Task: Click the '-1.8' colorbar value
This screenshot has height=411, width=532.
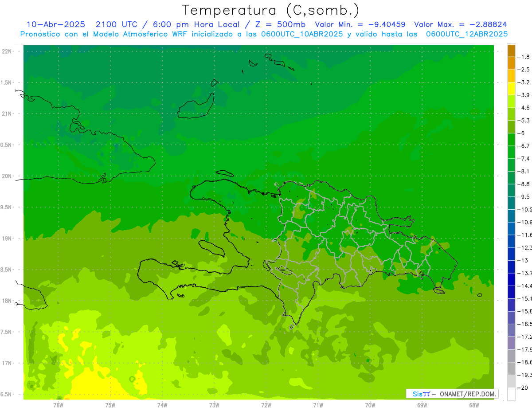Action: (524, 57)
